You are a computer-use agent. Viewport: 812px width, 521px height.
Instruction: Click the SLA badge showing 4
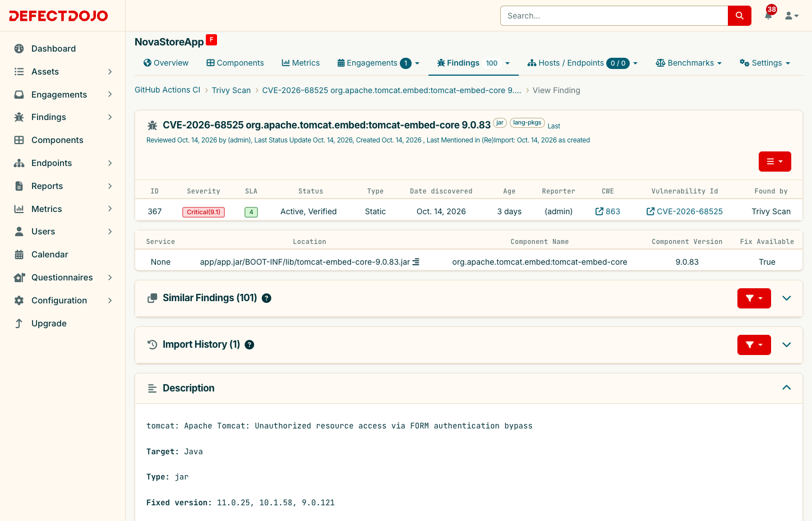pos(251,212)
